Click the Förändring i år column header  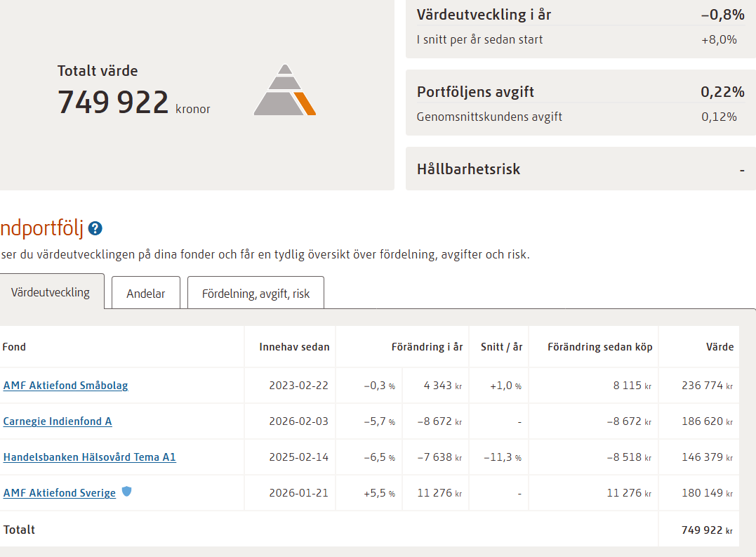427,347
